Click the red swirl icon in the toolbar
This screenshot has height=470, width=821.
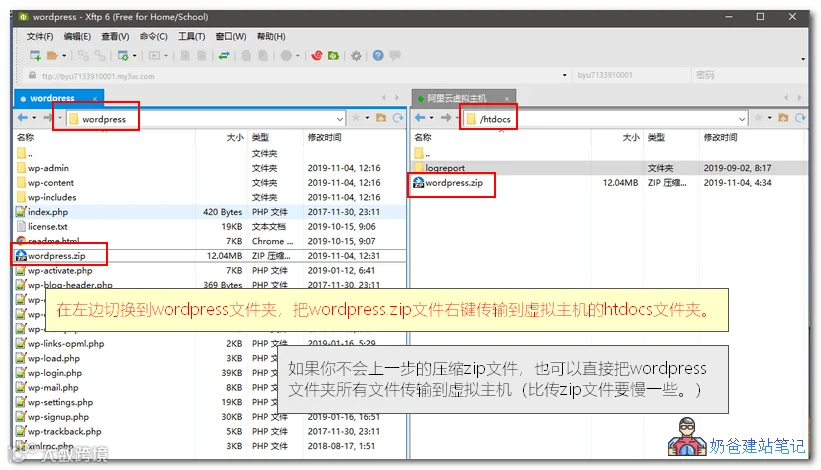(x=317, y=55)
